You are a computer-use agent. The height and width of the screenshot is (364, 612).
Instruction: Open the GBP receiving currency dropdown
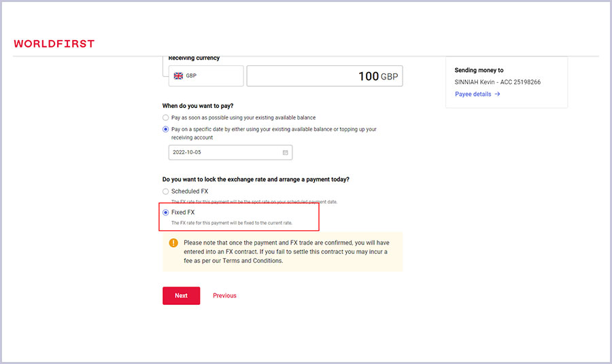click(x=206, y=76)
